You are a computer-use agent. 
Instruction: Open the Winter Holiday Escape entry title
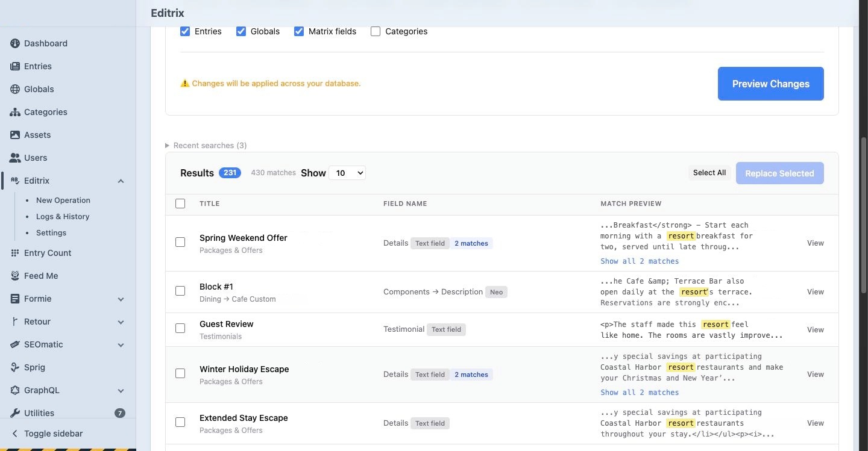[244, 369]
